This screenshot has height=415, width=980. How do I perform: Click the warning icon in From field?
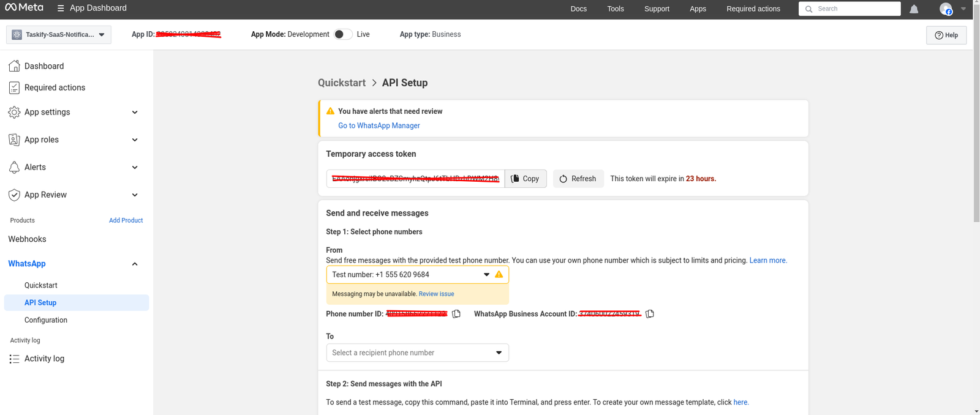(x=499, y=275)
